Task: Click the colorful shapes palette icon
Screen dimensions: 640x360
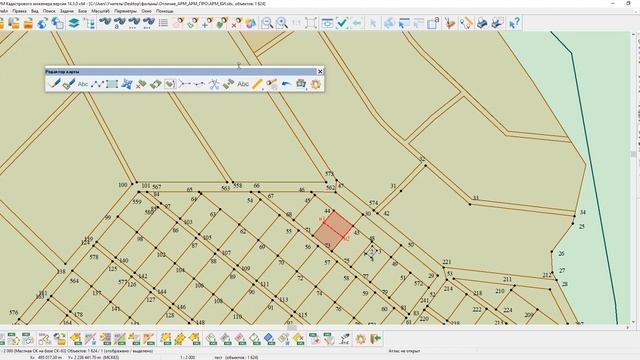Action: click(250, 23)
